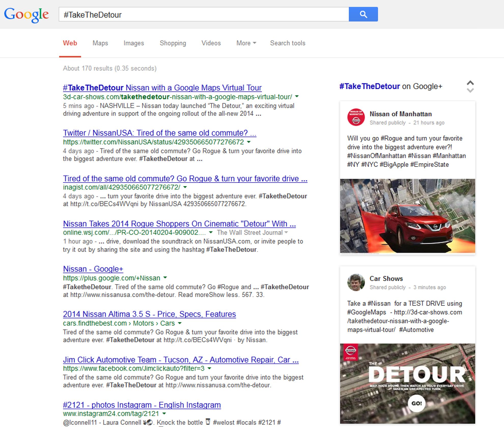
Task: Open Search tools
Action: [288, 43]
